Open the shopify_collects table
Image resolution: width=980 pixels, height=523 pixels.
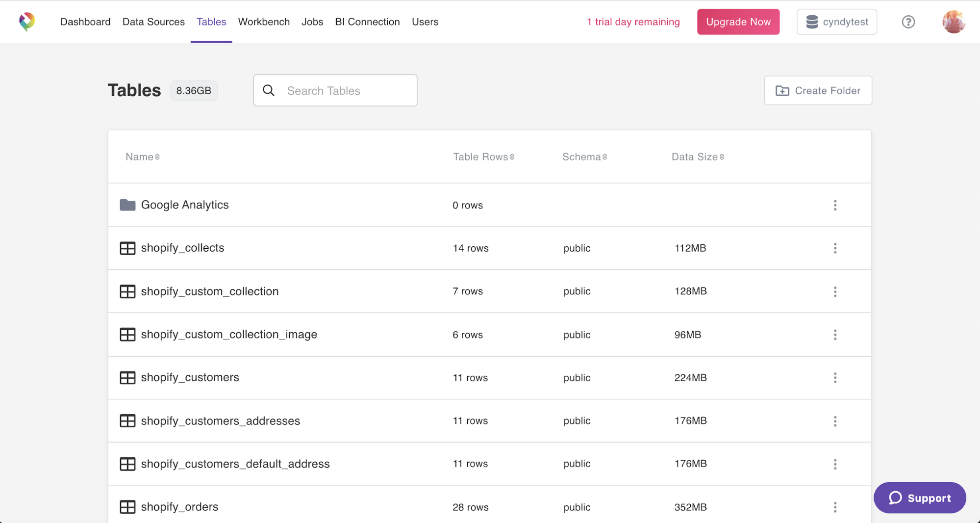click(x=182, y=248)
